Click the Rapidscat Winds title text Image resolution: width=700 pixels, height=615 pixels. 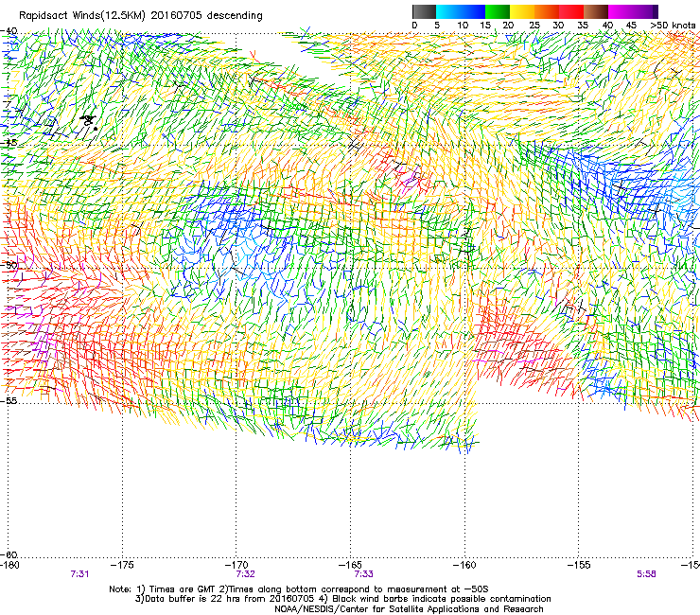pos(140,16)
